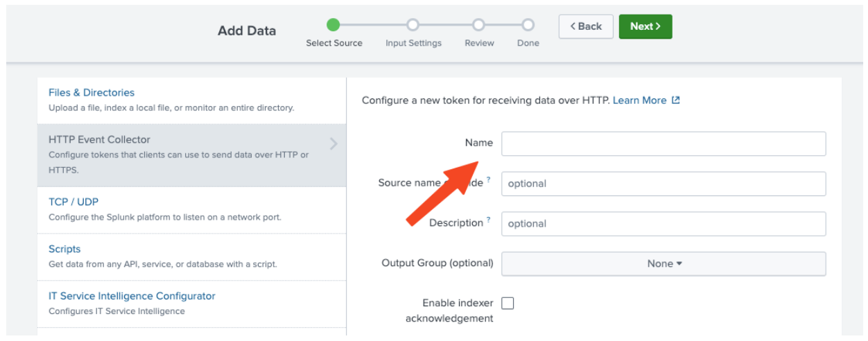This screenshot has height=341, width=868.
Task: Click the external link icon beside Learn More
Action: click(x=676, y=100)
